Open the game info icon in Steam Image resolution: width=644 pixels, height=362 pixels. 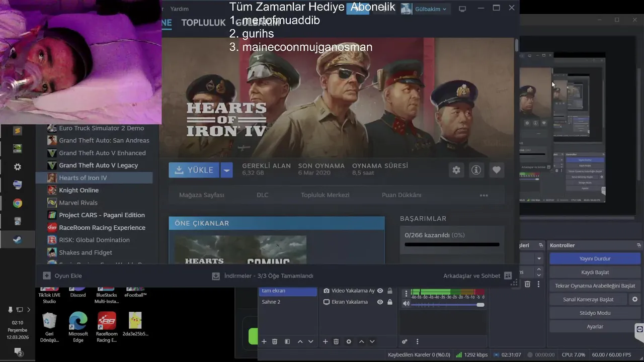[476, 170]
